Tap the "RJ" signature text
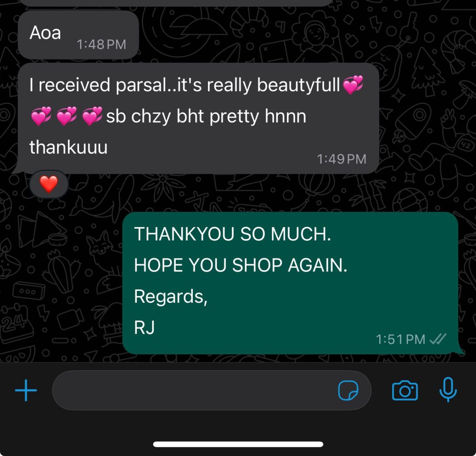The height and width of the screenshot is (456, 476). point(144,328)
